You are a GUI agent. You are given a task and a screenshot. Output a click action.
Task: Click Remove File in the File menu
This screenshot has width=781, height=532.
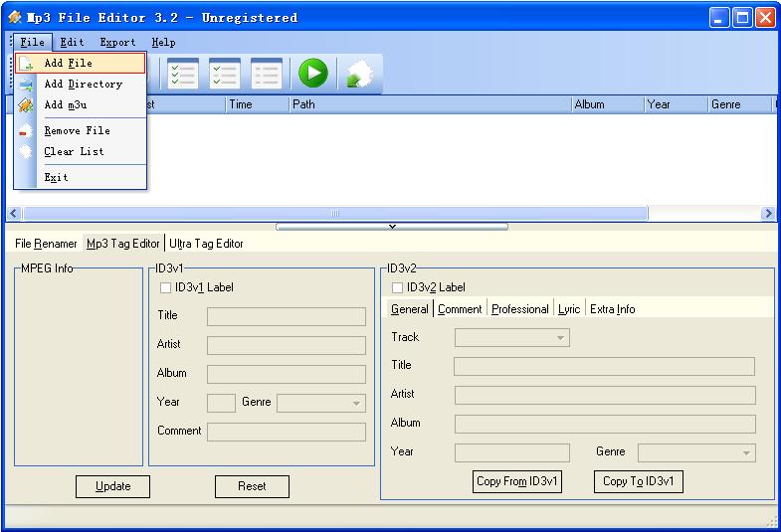(77, 130)
